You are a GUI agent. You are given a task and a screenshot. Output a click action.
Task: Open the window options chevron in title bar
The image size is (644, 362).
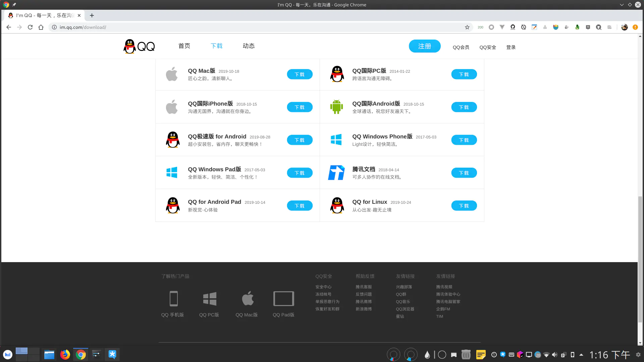click(x=623, y=5)
